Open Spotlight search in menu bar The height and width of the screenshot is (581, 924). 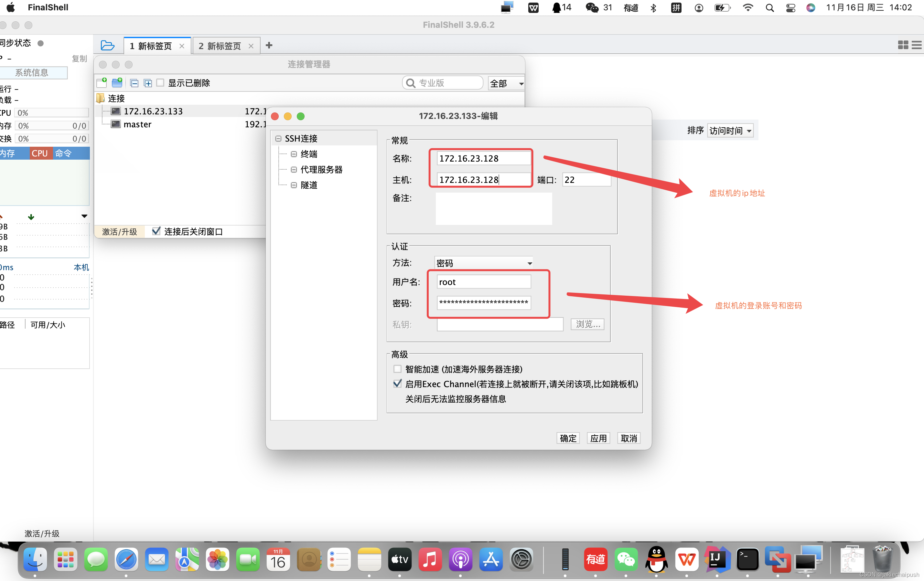pos(769,8)
